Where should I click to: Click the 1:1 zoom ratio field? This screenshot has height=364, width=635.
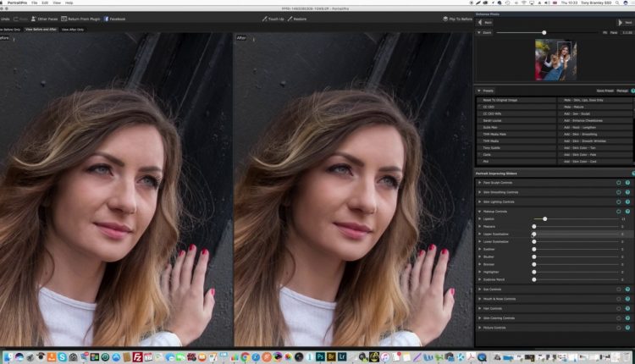[627, 32]
